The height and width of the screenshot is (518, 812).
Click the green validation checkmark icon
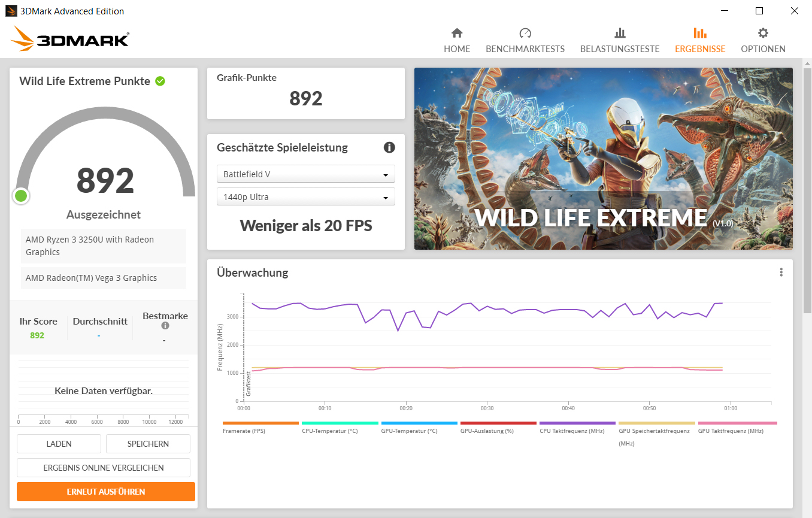160,81
